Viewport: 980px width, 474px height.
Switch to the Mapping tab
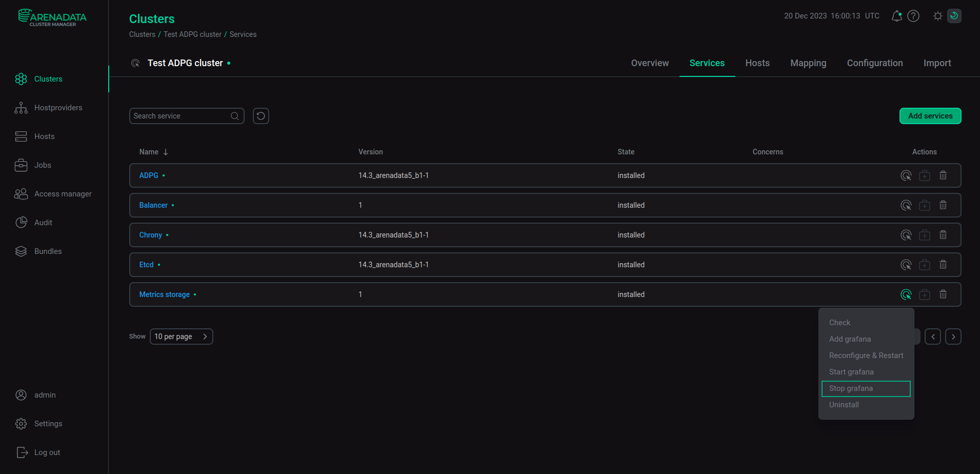click(x=808, y=63)
